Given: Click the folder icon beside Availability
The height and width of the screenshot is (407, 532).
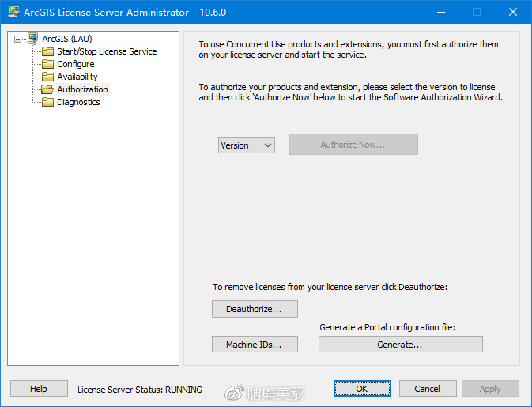Looking at the screenshot, I should click(47, 77).
